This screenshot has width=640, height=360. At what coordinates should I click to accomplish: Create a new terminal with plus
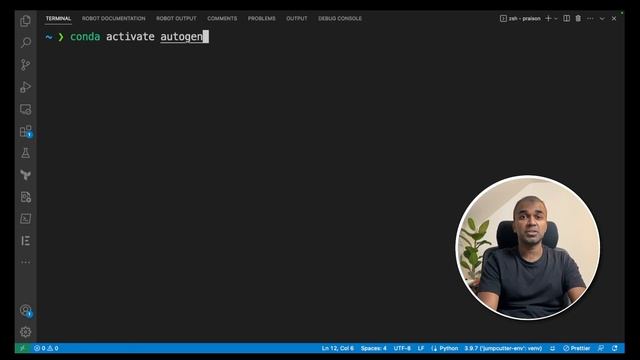[x=548, y=18]
